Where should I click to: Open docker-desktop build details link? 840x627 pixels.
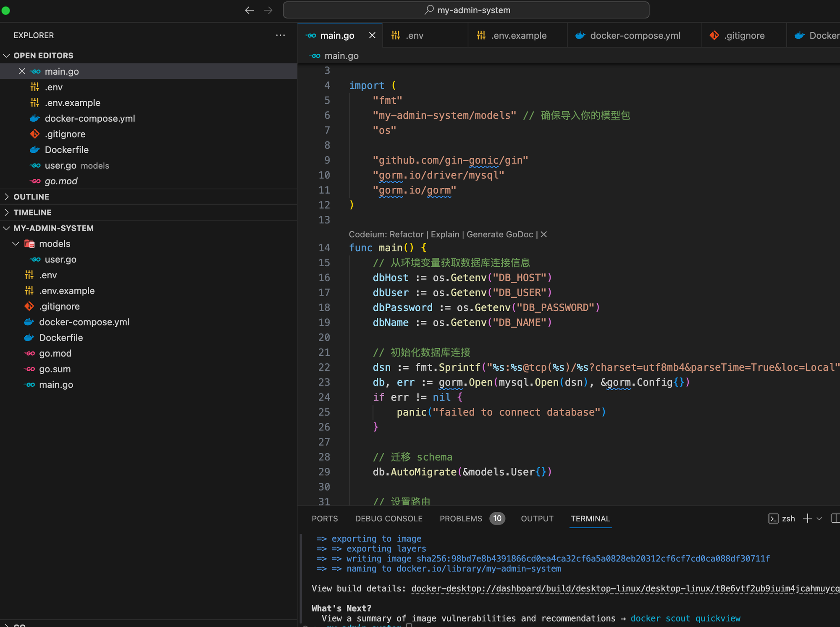pyautogui.click(x=625, y=588)
